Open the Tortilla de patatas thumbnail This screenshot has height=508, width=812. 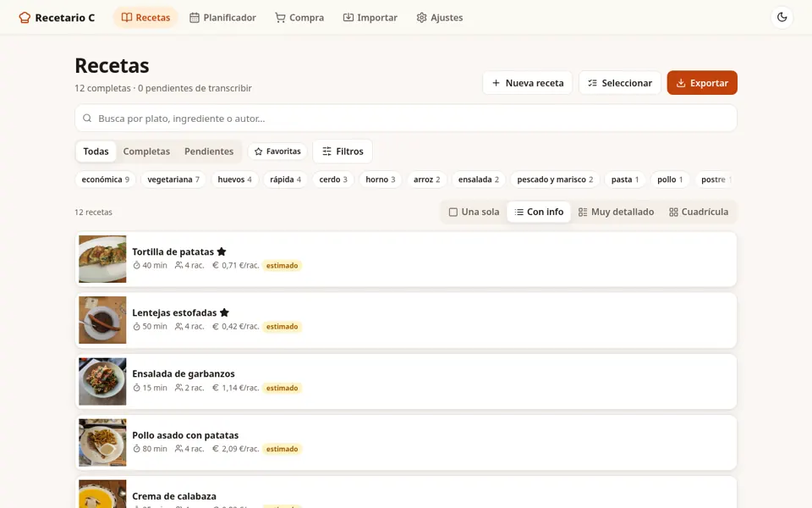click(x=102, y=259)
